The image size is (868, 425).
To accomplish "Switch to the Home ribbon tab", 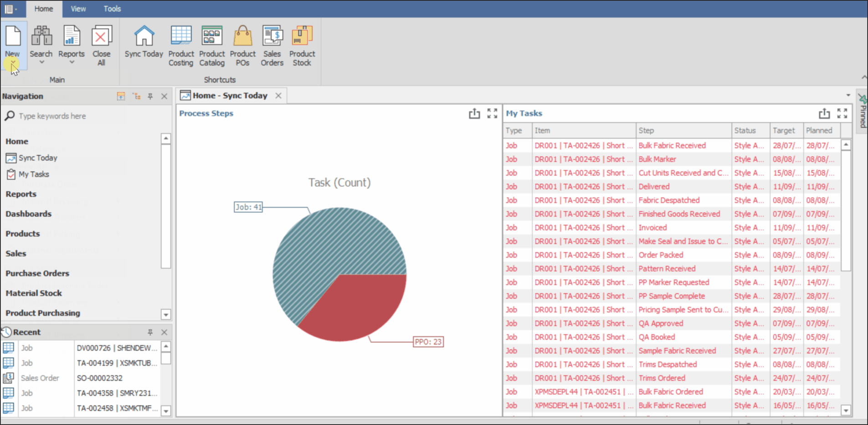I will point(44,9).
